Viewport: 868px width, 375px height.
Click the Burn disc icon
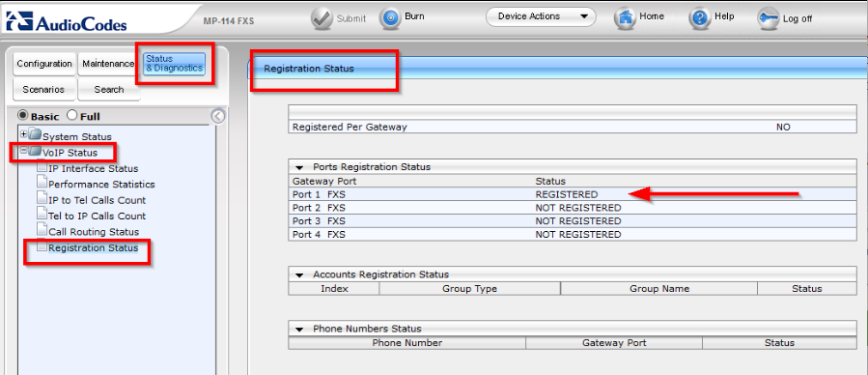(x=390, y=18)
